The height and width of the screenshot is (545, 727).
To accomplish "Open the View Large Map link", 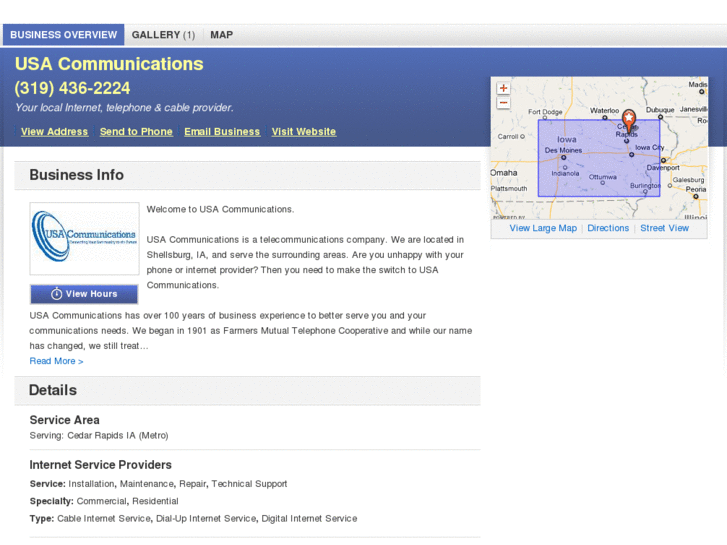I will click(x=543, y=228).
